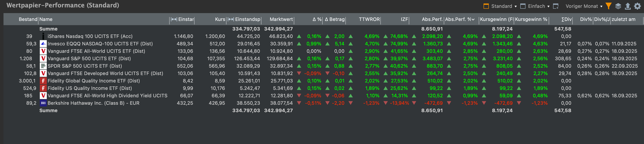The width and height of the screenshot is (644, 144).
Task: Click the Berkshire Hathaway BH logo icon
Action: (x=43, y=103)
